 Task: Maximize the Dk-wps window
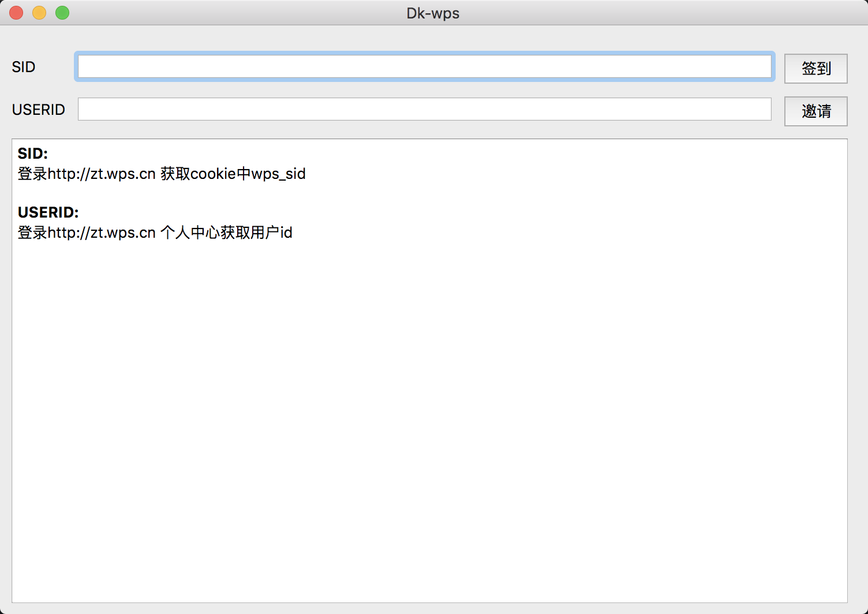(62, 13)
